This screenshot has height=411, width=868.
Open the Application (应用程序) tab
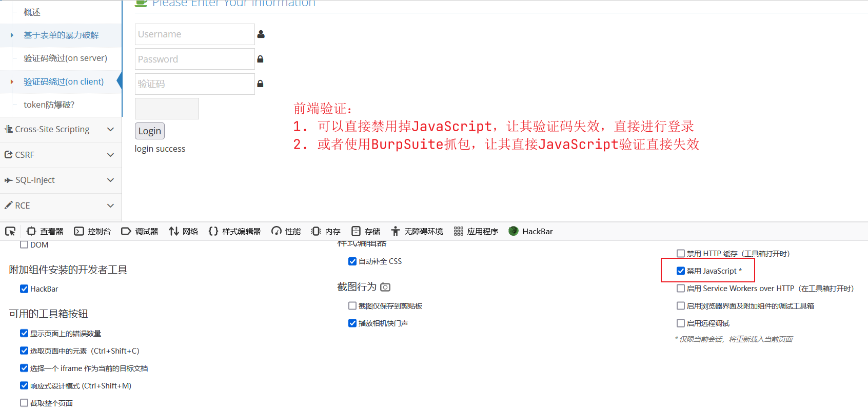click(x=476, y=231)
